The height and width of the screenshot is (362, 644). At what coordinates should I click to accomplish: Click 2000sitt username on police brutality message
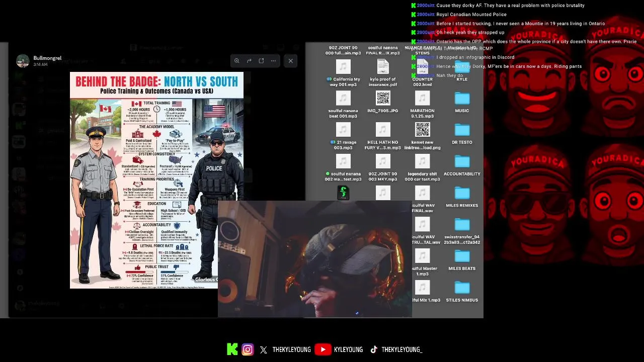pyautogui.click(x=426, y=6)
